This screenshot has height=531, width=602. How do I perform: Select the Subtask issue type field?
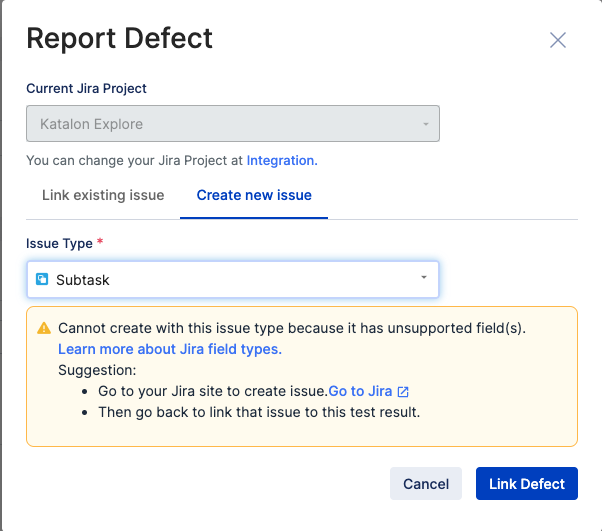coord(232,280)
